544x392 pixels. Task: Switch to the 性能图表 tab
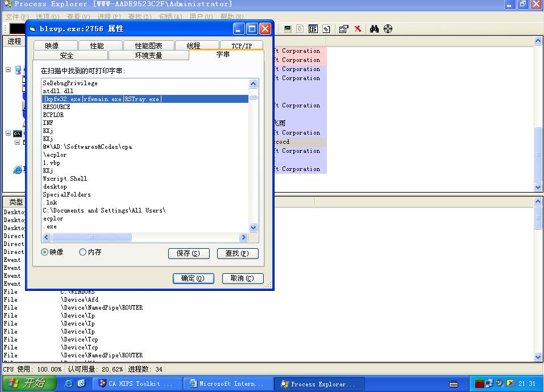click(x=149, y=46)
